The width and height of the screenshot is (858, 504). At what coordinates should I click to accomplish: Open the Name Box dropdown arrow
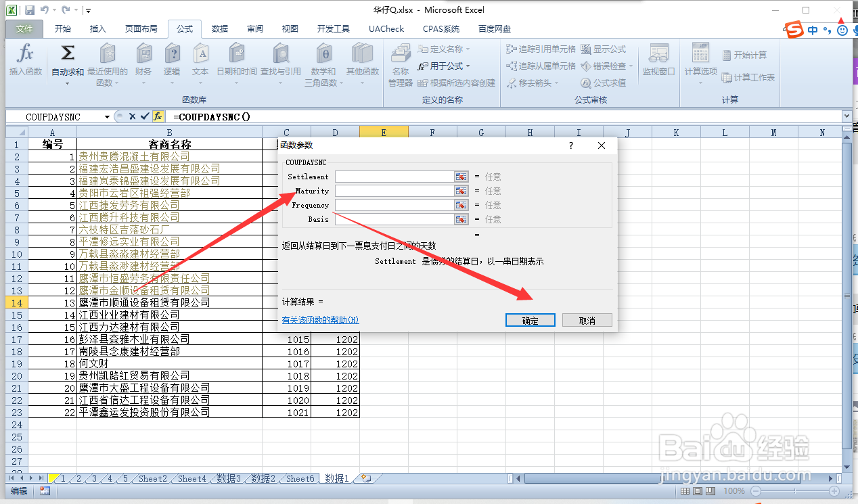coord(107,116)
